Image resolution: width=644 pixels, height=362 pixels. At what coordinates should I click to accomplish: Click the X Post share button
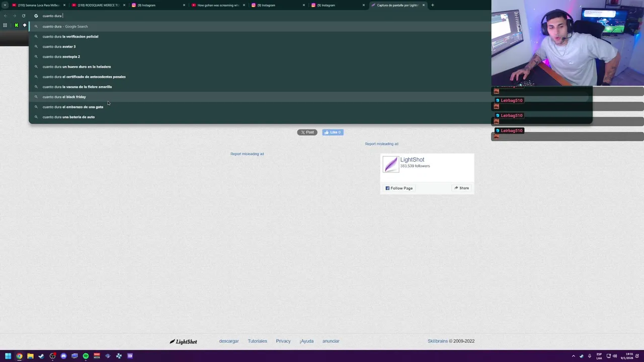pyautogui.click(x=307, y=132)
